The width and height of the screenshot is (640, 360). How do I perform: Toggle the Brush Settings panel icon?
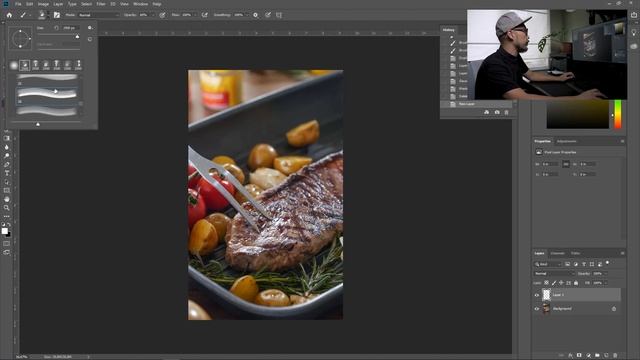click(x=57, y=15)
